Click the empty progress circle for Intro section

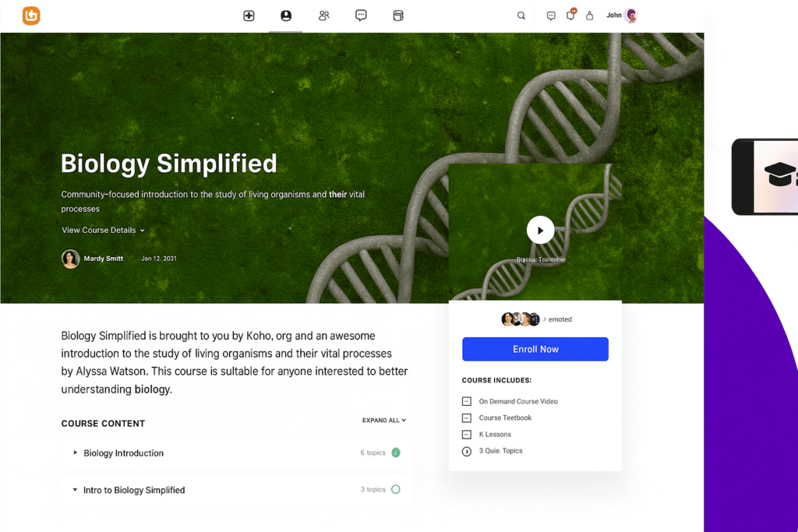[x=396, y=489]
